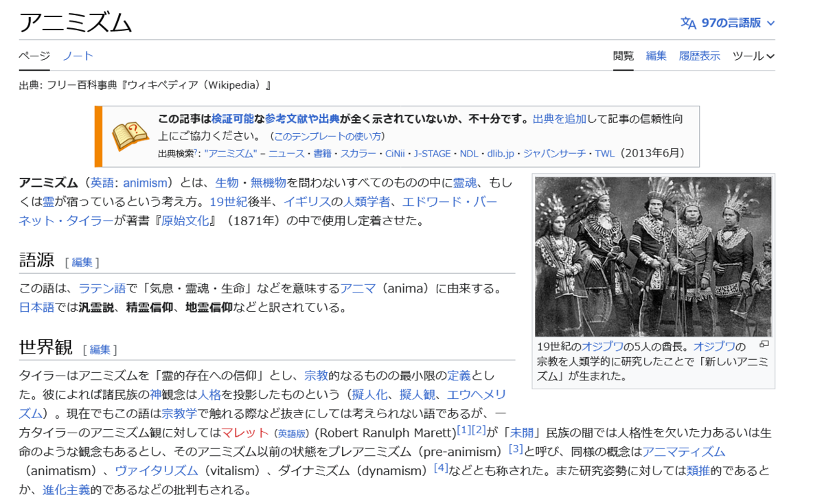Viewport: 824px width, 504px height.
Task: Open the NDL source search link
Action: point(469,154)
